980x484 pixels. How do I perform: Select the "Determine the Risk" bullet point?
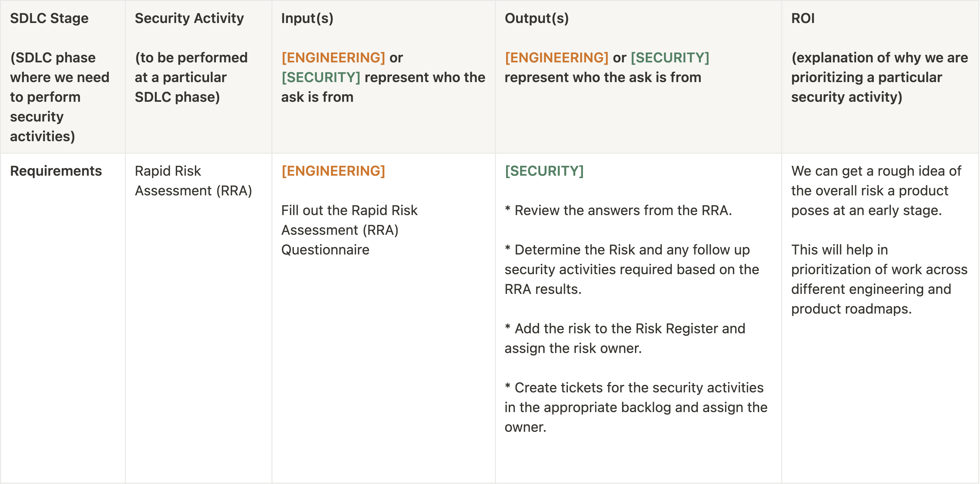tap(632, 270)
